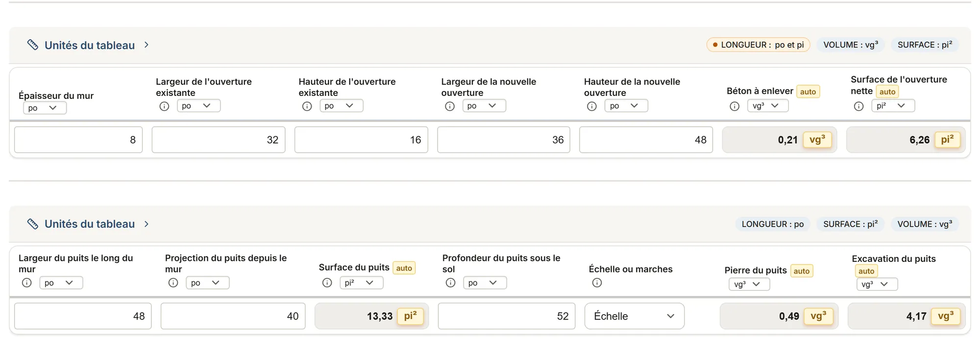Show the info icon for Projection du puits
The height and width of the screenshot is (344, 980).
[x=173, y=283]
